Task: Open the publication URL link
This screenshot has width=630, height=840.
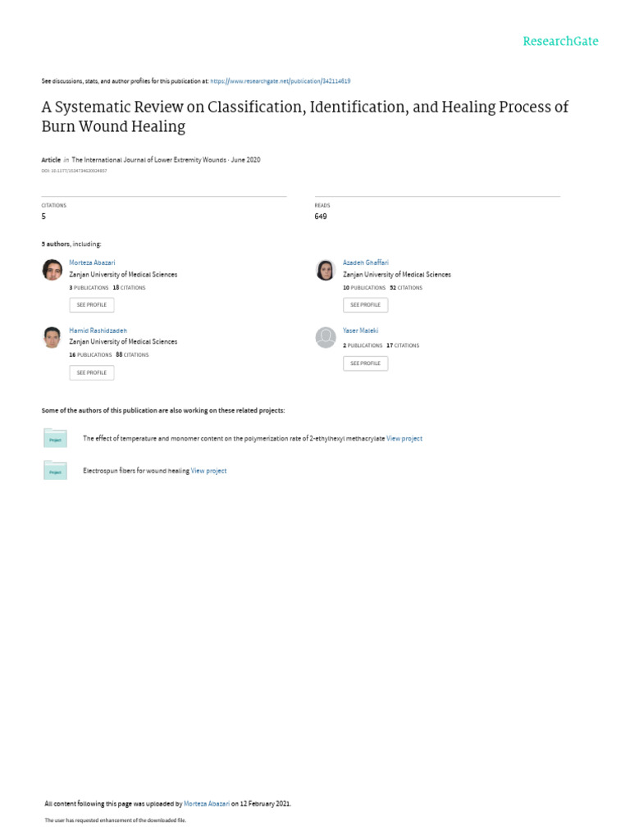Action: click(x=281, y=81)
